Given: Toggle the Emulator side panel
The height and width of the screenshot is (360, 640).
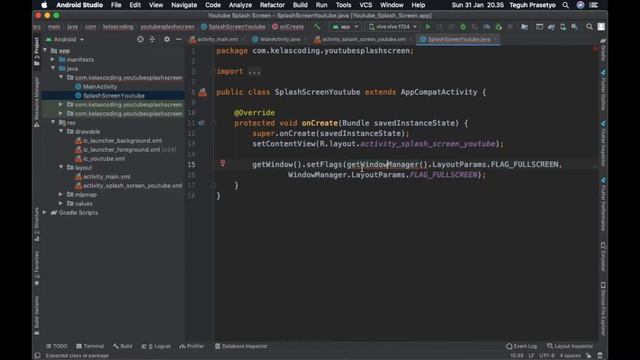Looking at the screenshot, I should click(603, 256).
